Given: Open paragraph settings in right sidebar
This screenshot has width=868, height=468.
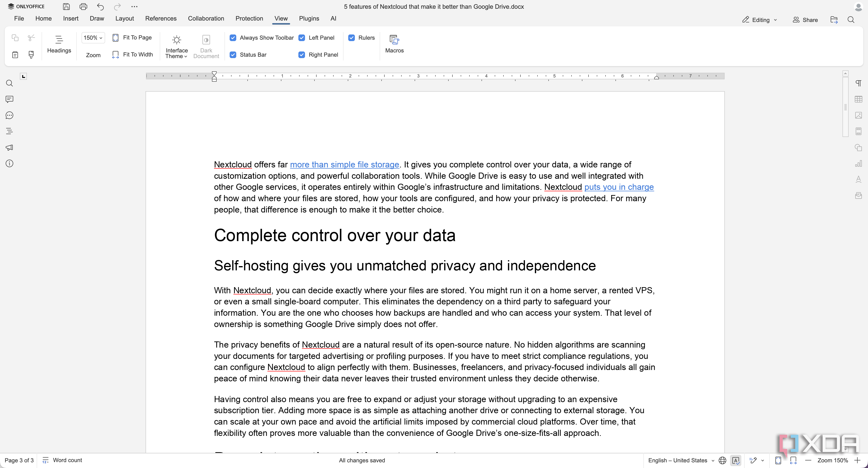Looking at the screenshot, I should coord(859,83).
